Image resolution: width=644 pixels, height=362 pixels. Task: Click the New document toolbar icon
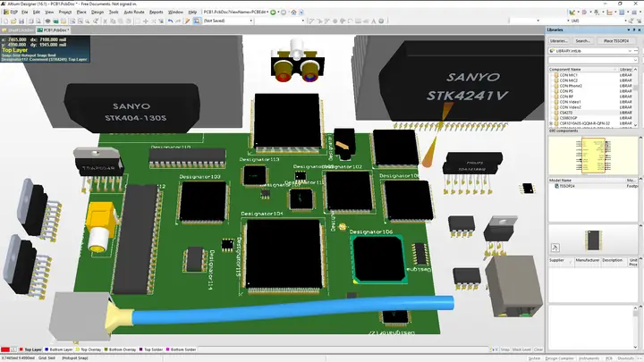point(5,21)
